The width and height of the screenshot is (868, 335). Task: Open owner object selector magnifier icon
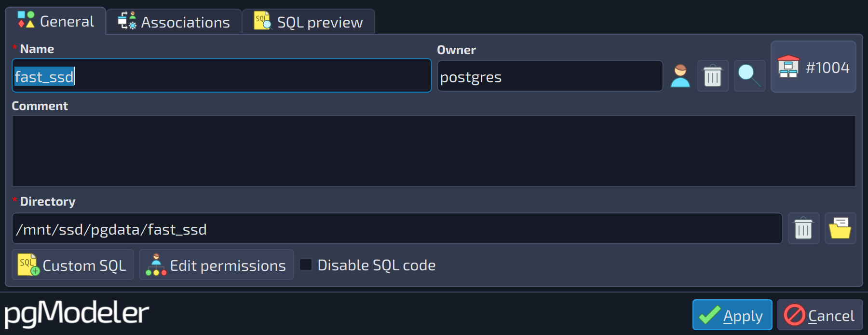[749, 76]
